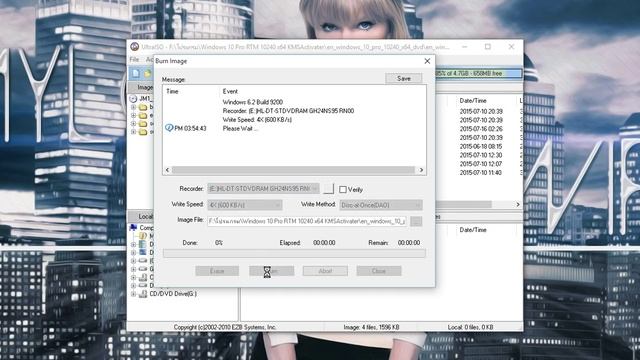Expand the e folder node
This screenshot has width=640, height=360.
tap(133, 116)
